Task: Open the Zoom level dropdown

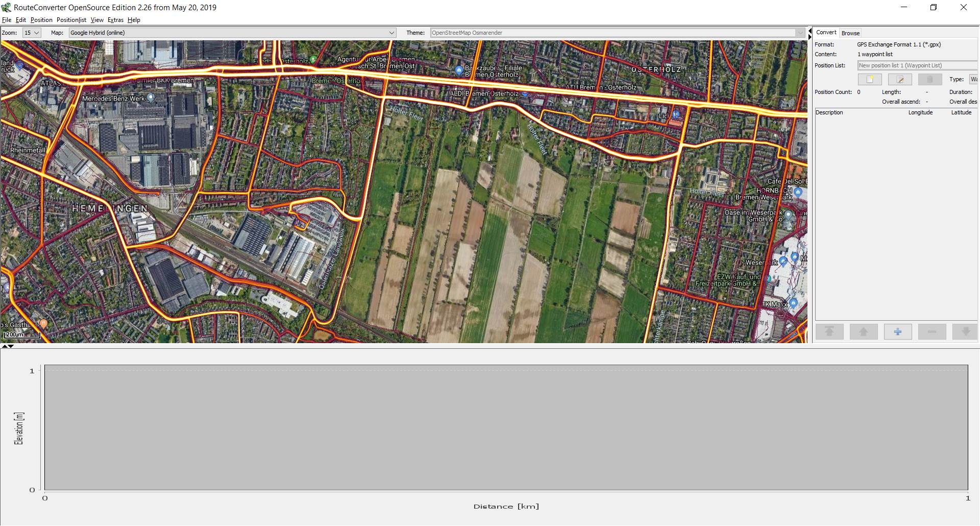Action: (x=32, y=33)
